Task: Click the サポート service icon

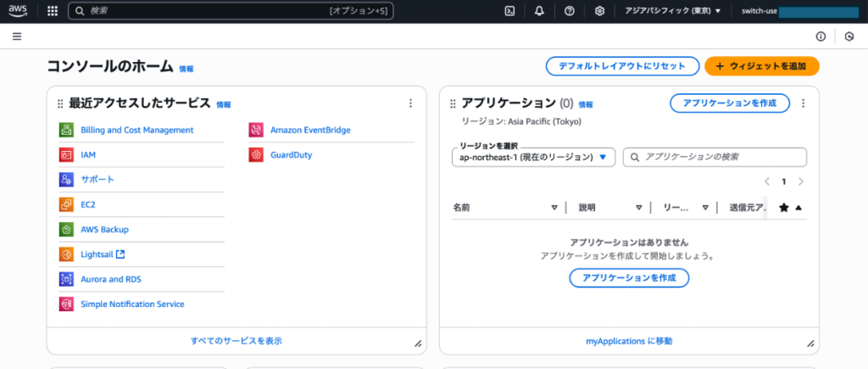Action: click(x=66, y=180)
